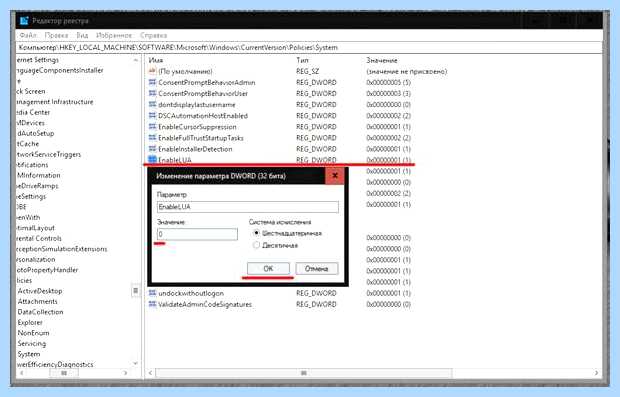Click values panel horizontal scroll left arrow
Viewport: 620px width, 397px height.
pos(150,373)
